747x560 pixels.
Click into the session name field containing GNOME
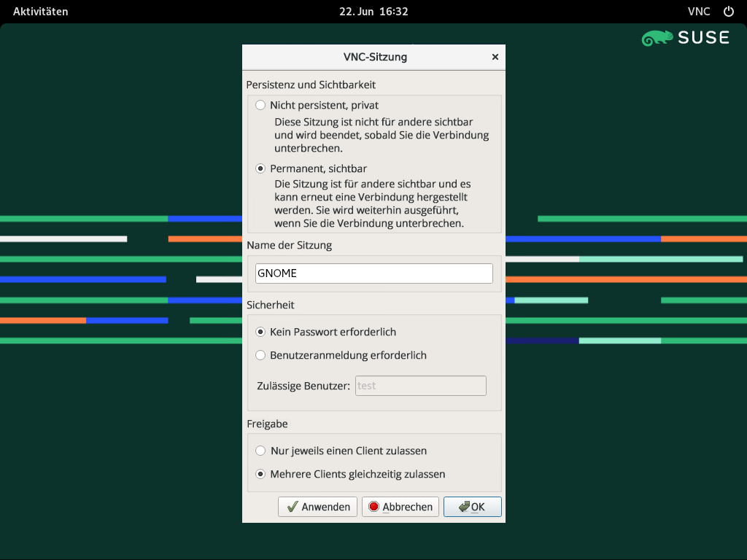point(373,273)
